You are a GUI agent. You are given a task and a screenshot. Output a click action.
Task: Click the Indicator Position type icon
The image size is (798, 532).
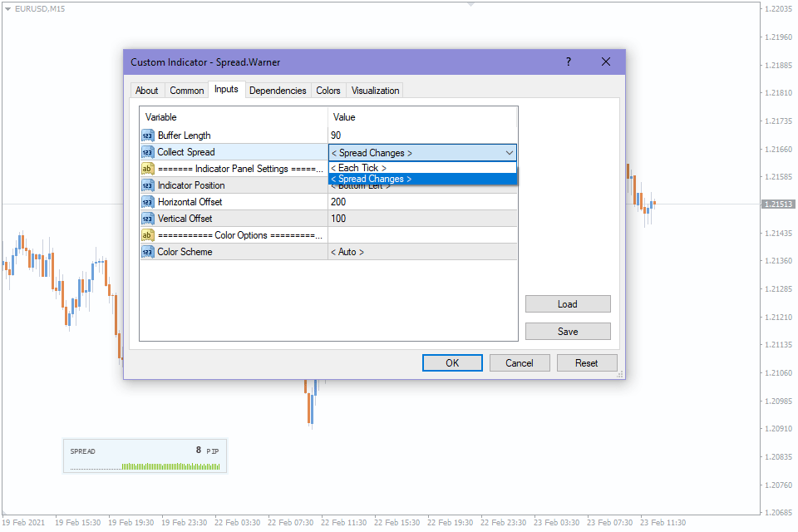click(148, 185)
